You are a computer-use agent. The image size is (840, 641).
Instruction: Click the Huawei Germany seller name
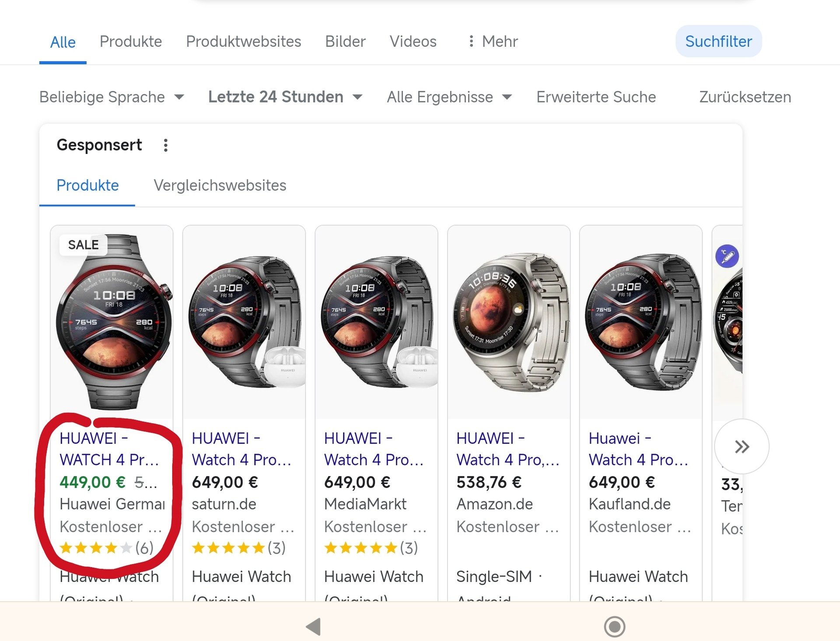click(112, 504)
